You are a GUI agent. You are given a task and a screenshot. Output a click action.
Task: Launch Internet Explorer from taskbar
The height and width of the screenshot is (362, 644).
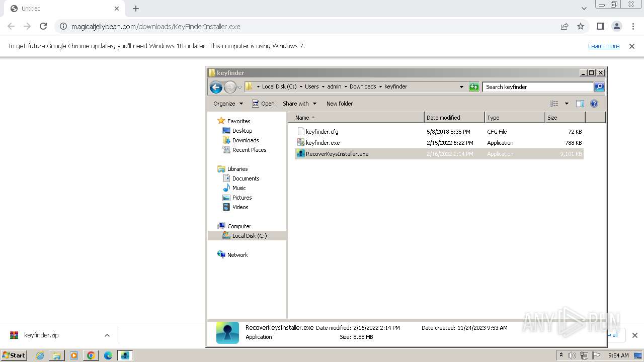[40, 355]
